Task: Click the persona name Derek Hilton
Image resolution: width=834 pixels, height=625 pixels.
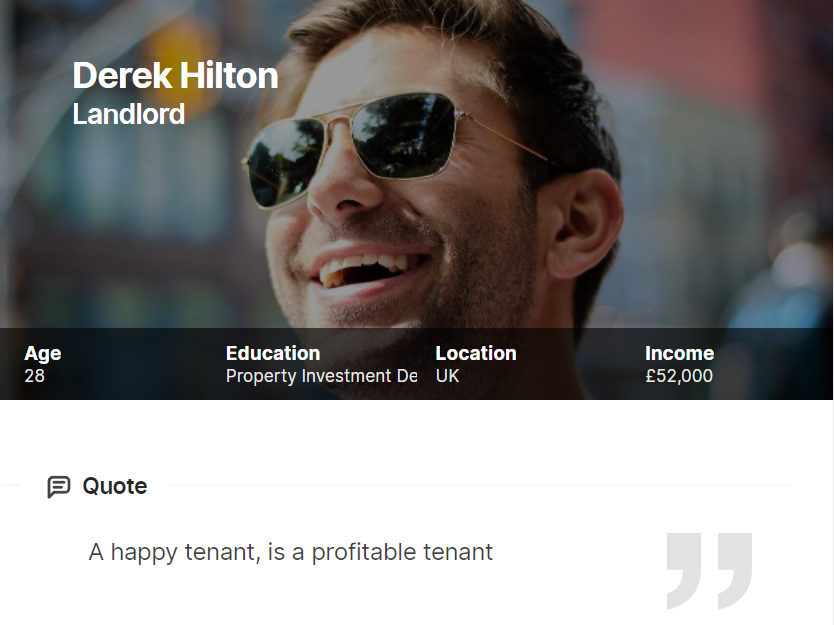Action: coord(175,76)
